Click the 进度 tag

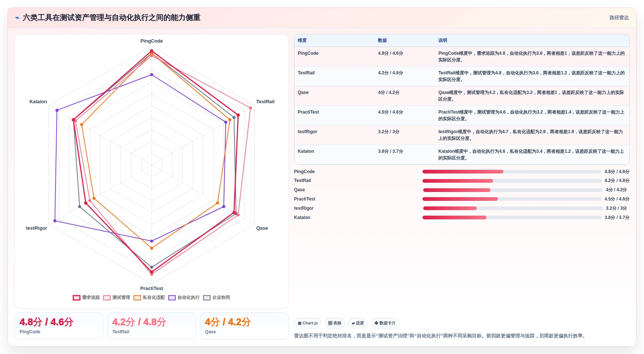[x=358, y=323]
